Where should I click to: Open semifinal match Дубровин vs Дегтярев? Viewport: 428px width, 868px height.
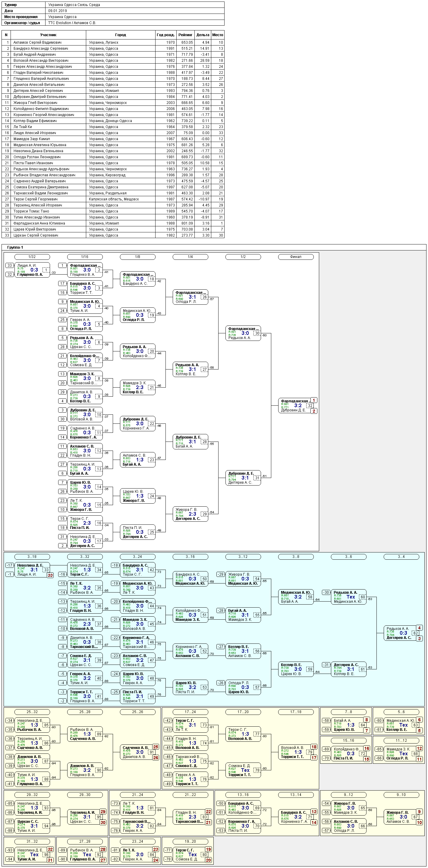pos(243,478)
